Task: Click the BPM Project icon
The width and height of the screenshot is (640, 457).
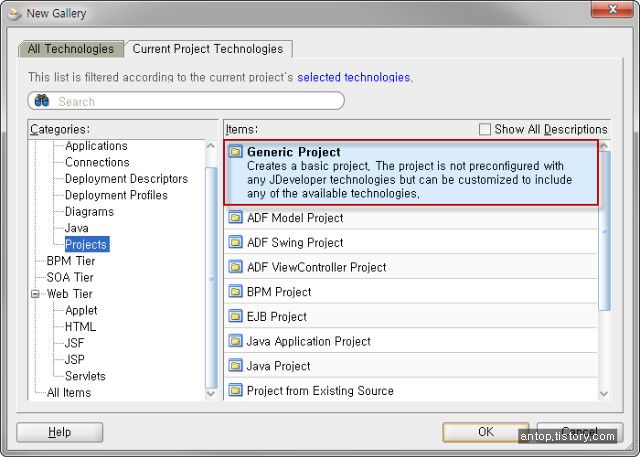Action: tap(235, 292)
